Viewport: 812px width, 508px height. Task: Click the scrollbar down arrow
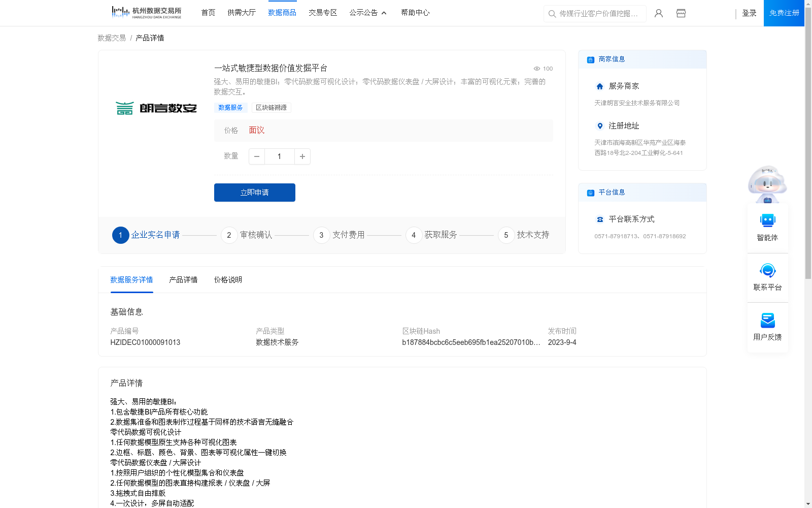[808, 504]
